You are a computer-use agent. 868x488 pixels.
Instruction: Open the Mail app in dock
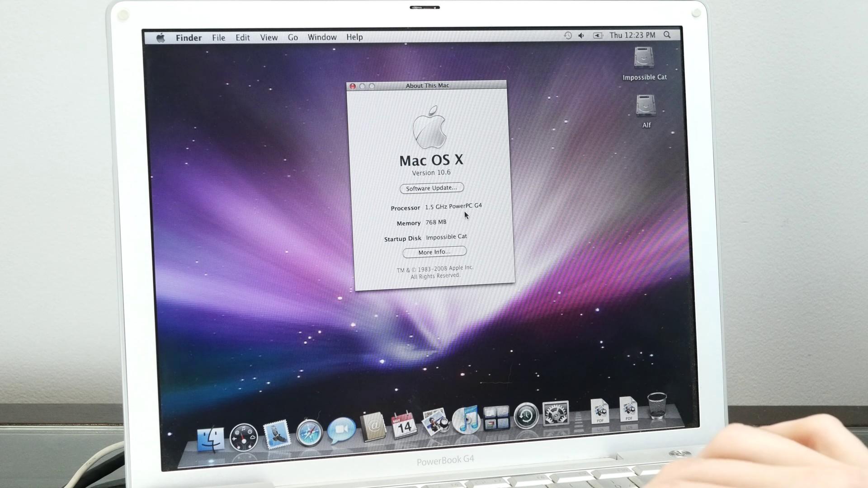pos(277,435)
